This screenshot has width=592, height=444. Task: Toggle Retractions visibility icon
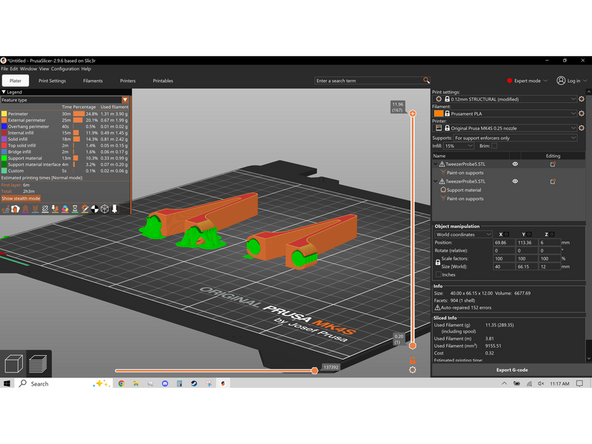26,209
